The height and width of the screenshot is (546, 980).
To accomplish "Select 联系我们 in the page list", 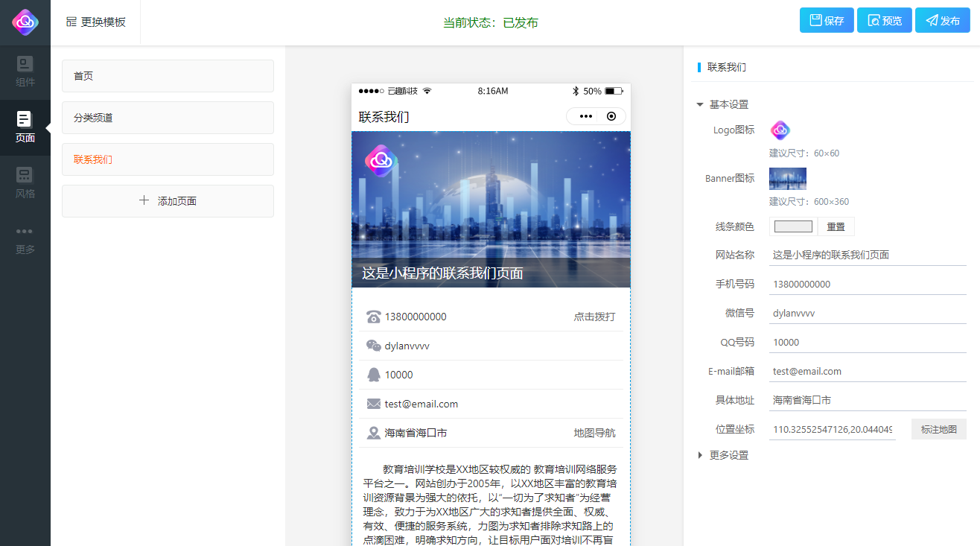I will point(168,159).
